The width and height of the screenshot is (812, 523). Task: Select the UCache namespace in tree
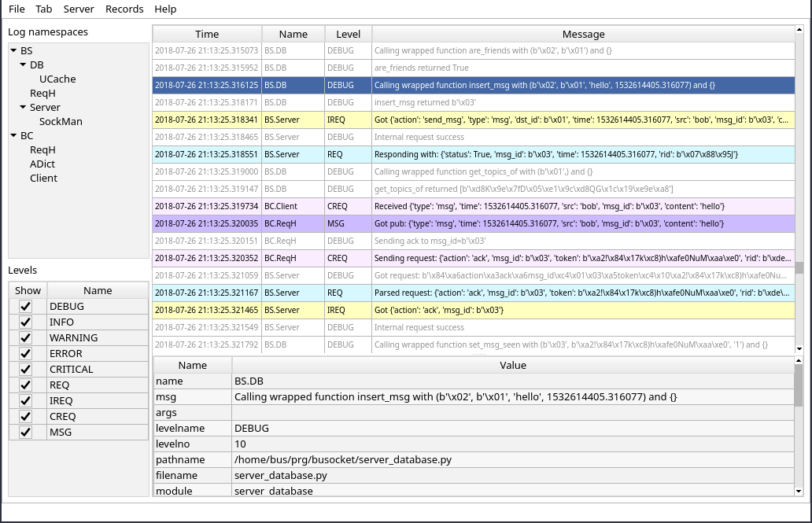coord(57,79)
